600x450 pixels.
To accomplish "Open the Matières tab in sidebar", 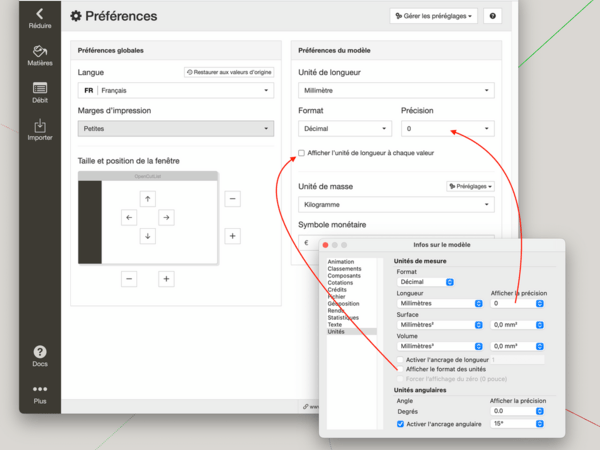I will tap(40, 54).
